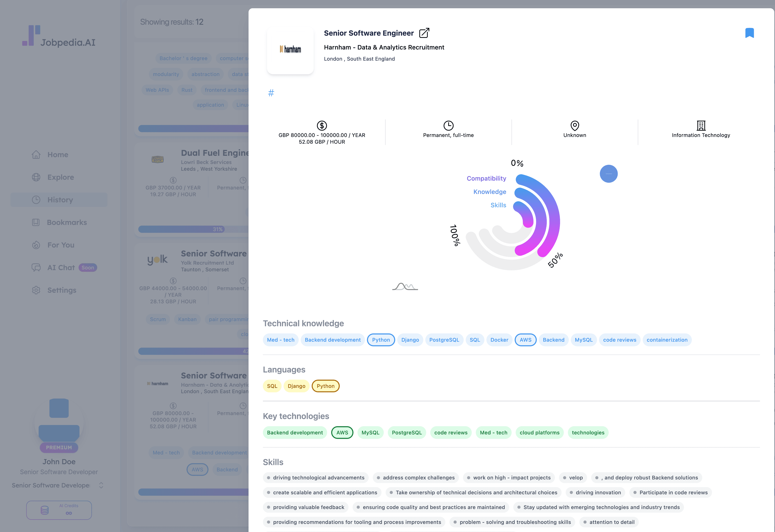775x532 pixels.
Task: Click 'Bachelor ' s degree' tag in results
Action: click(x=183, y=58)
